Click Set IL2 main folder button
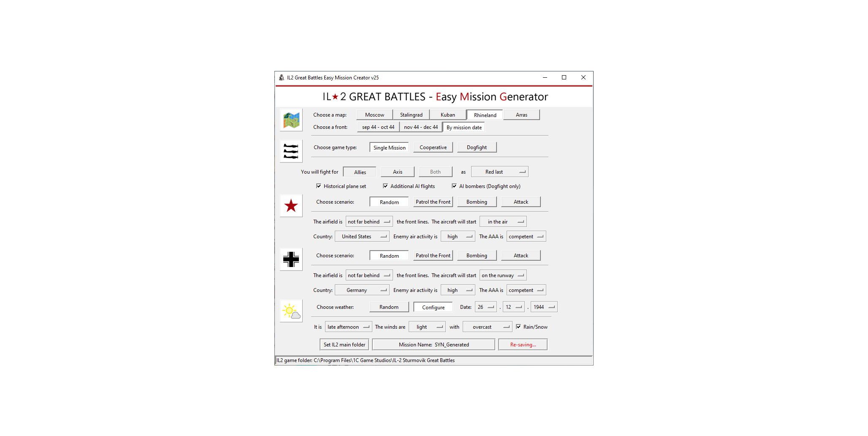 pyautogui.click(x=344, y=345)
